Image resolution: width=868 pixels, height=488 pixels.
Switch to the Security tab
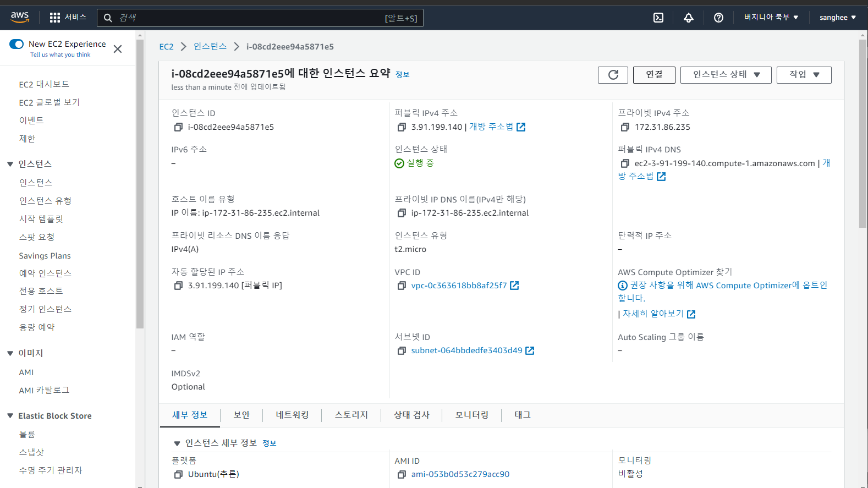point(241,415)
